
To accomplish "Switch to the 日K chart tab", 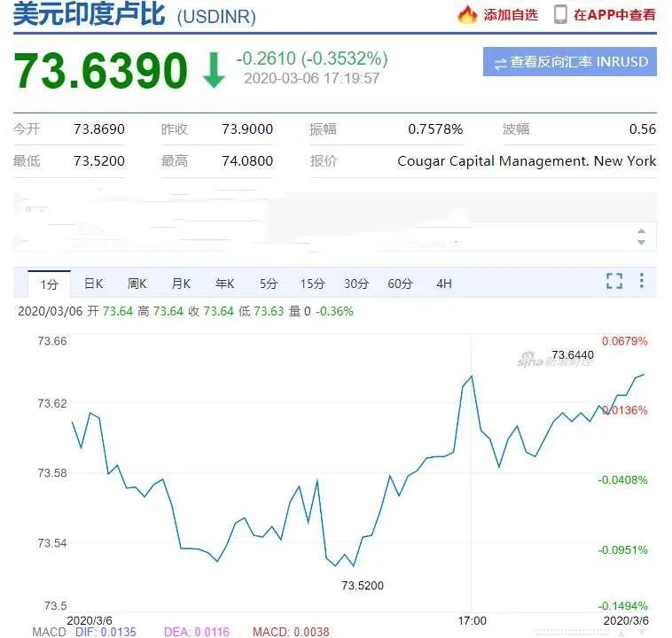I will pos(93,284).
